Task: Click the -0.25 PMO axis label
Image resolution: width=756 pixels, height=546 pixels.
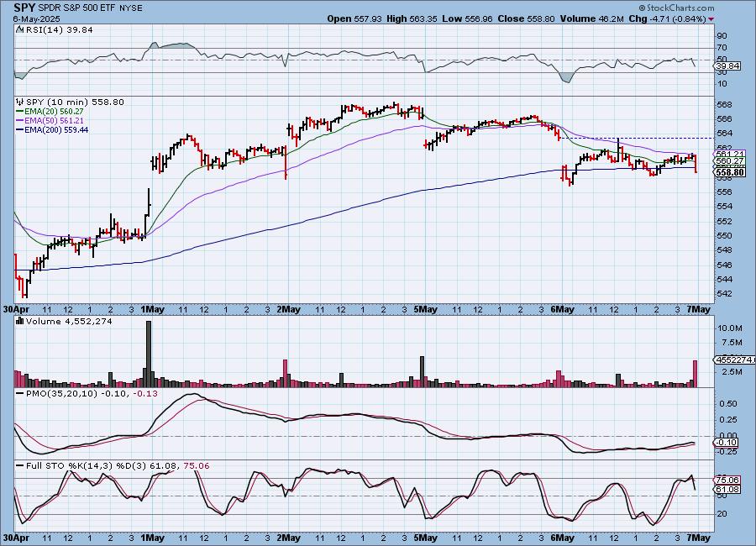Action: click(x=727, y=452)
